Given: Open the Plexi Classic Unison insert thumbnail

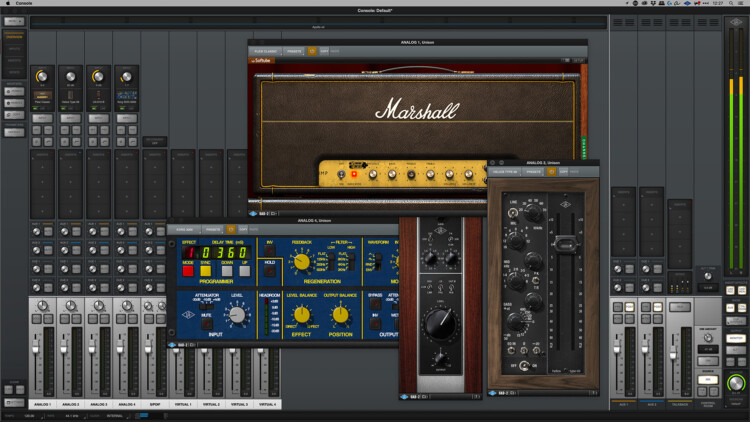Looking at the screenshot, I should 42,97.
